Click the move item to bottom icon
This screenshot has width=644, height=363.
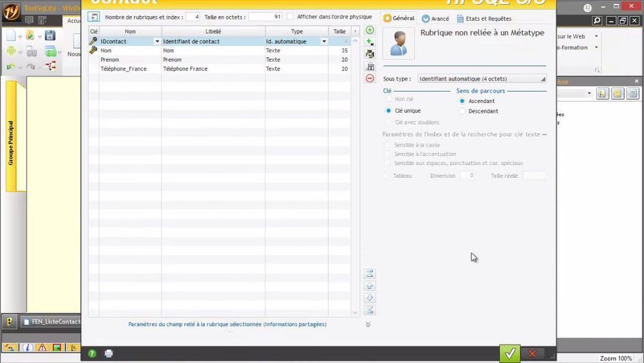pos(369,310)
